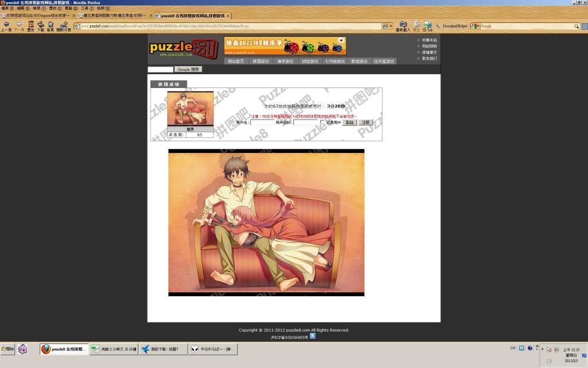Click the 报错建议 link
Viewport: 588px width, 368px height.
pyautogui.click(x=429, y=52)
